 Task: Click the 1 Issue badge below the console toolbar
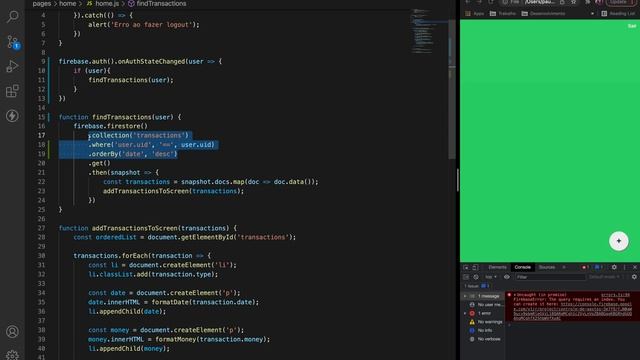point(477,286)
